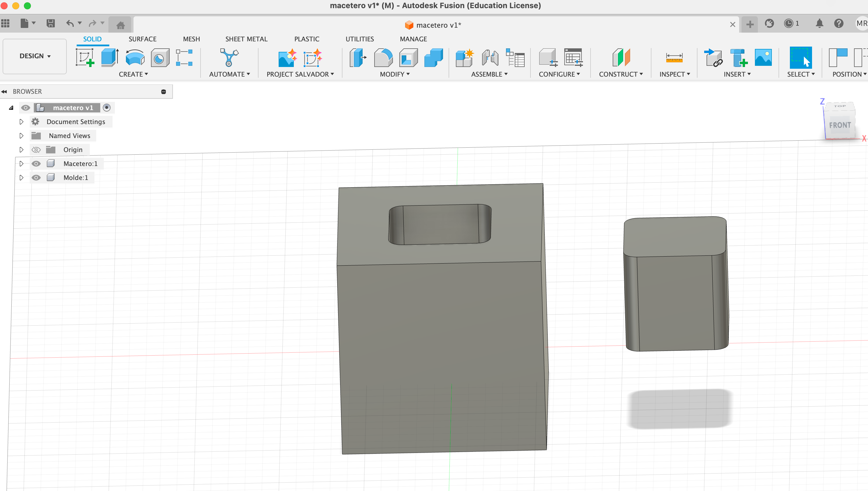Save the document with Save icon
Image resolution: width=868 pixels, height=491 pixels.
(x=51, y=24)
